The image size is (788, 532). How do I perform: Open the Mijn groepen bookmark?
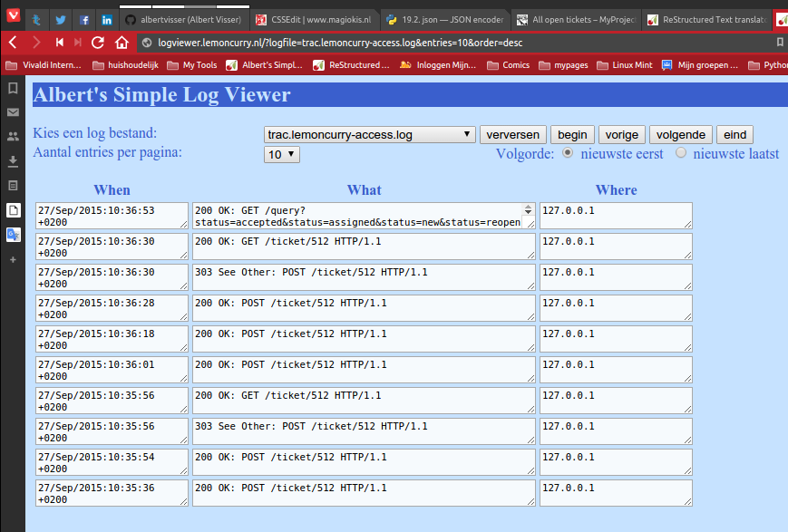click(700, 65)
